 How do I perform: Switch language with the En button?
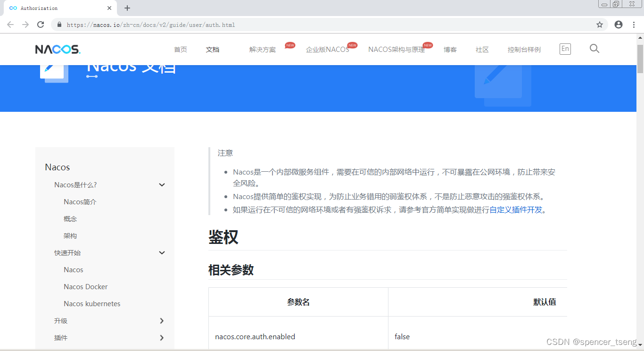coord(565,49)
